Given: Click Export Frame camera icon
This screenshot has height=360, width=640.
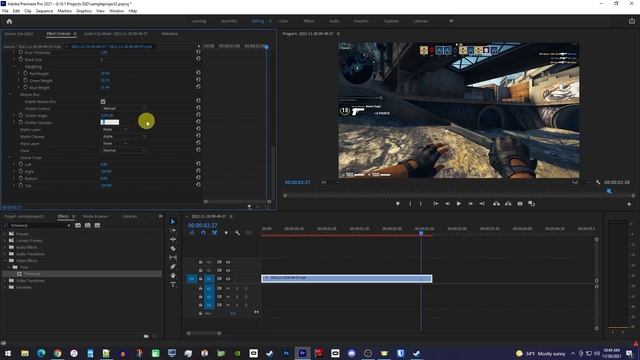Looking at the screenshot, I should click(x=520, y=203).
